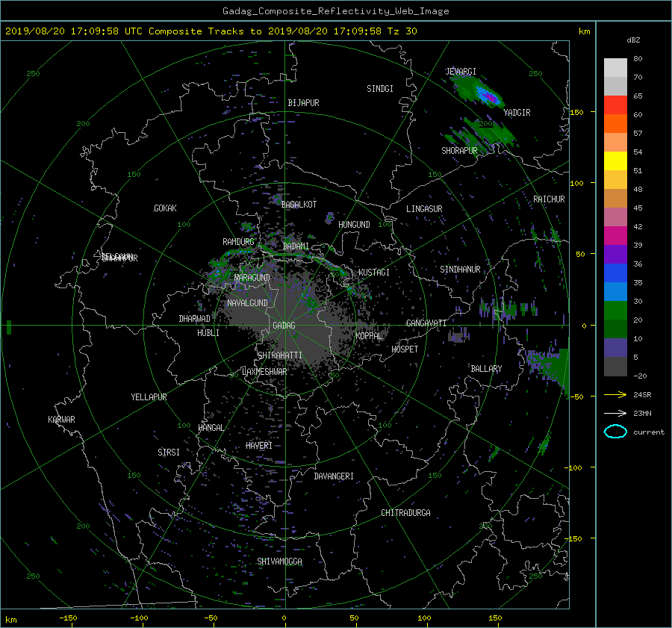
Task: Click the SINDHANUR city label
Action: [x=460, y=270]
